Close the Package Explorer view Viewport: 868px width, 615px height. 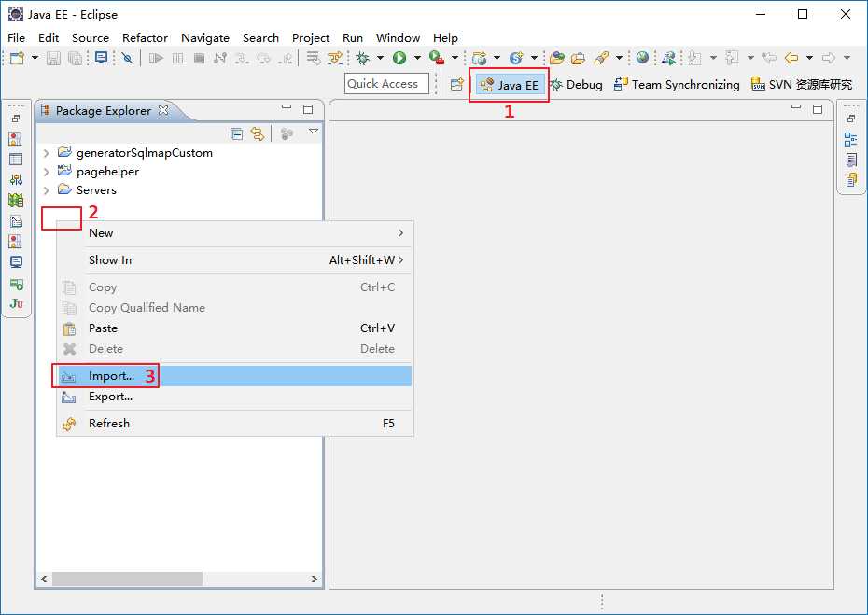163,110
